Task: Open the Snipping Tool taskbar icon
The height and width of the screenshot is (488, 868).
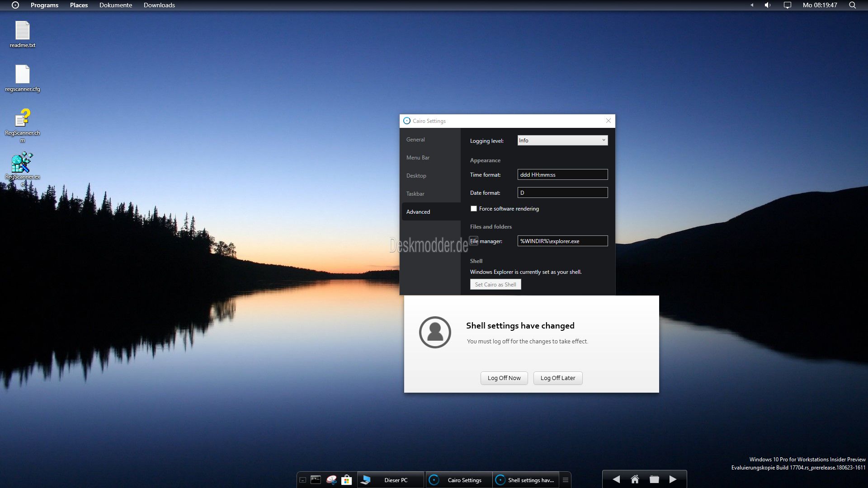Action: pos(331,480)
